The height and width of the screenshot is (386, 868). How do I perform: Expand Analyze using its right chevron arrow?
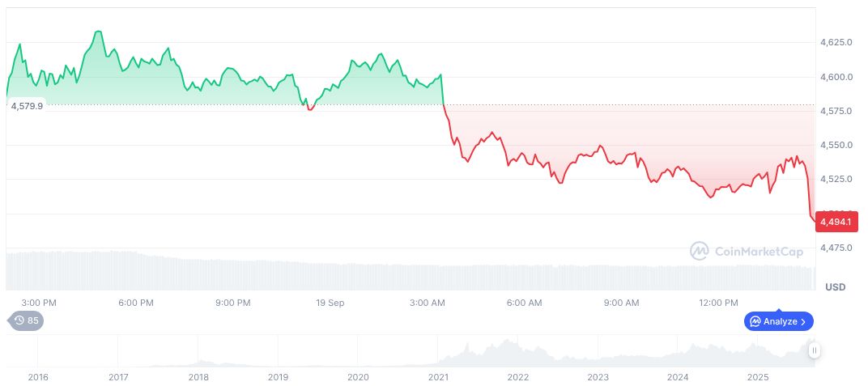802,321
